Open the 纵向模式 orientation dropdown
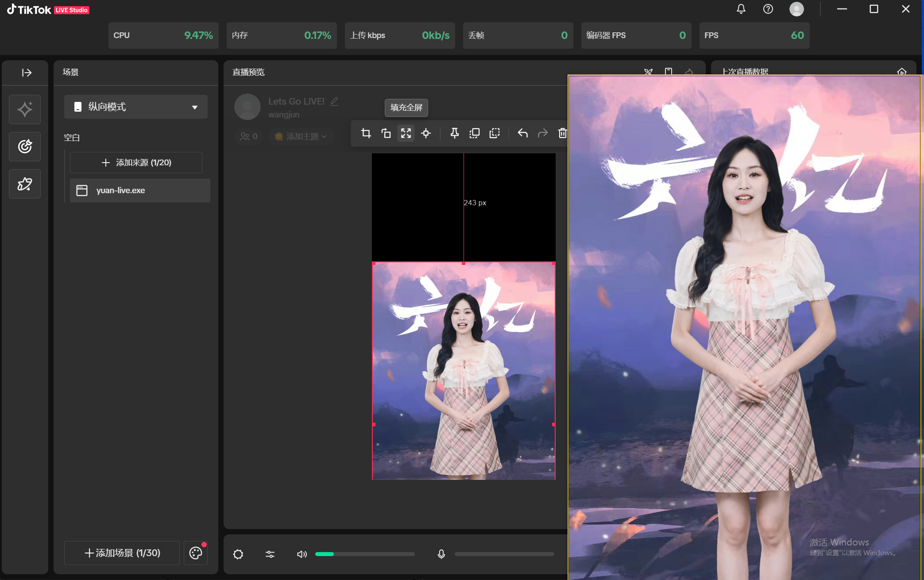This screenshot has height=580, width=924. (x=136, y=107)
